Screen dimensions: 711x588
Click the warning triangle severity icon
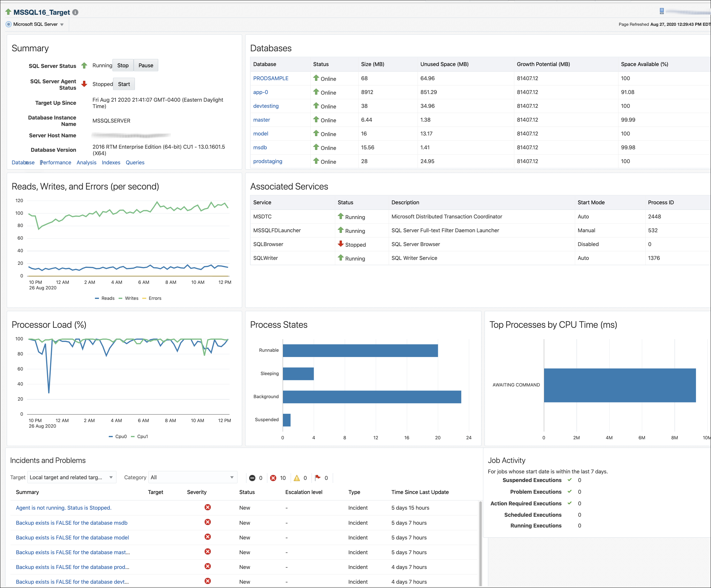point(297,478)
